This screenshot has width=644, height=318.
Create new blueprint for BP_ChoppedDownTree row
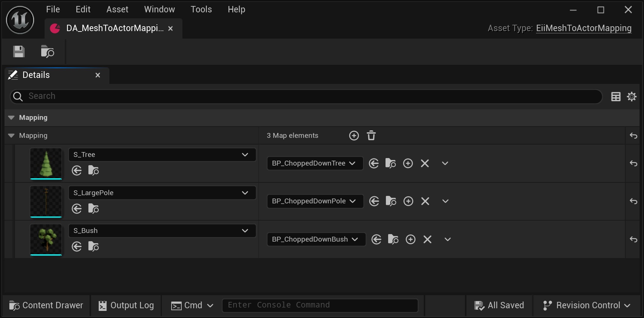pyautogui.click(x=408, y=163)
